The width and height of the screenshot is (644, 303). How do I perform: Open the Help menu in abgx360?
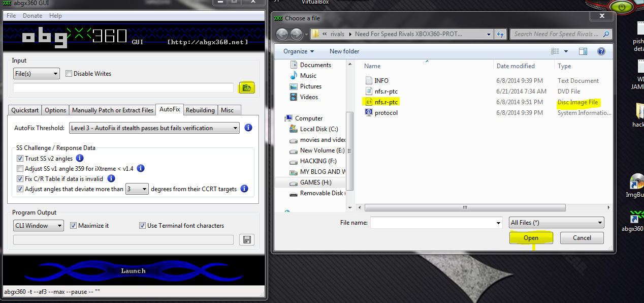55,16
